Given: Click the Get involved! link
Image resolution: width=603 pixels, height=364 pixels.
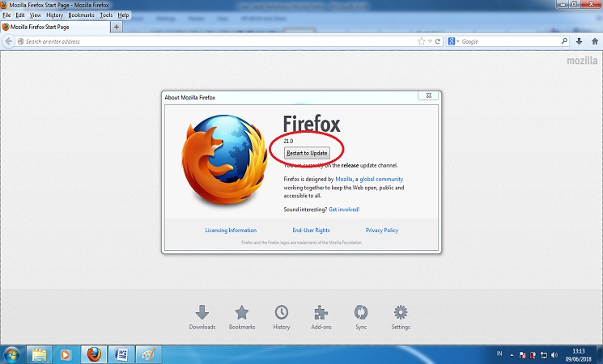Looking at the screenshot, I should (x=344, y=210).
